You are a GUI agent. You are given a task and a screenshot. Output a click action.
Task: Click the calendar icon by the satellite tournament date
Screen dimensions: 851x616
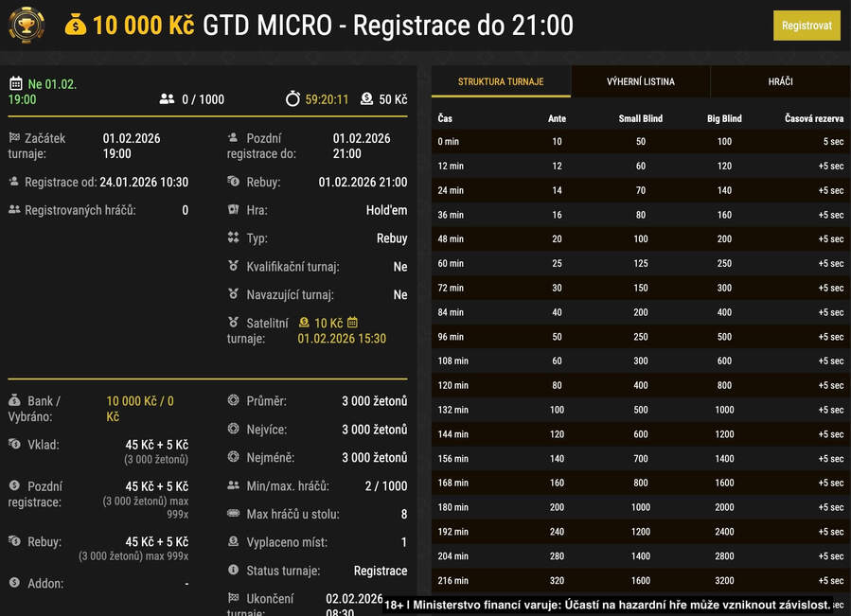click(351, 322)
